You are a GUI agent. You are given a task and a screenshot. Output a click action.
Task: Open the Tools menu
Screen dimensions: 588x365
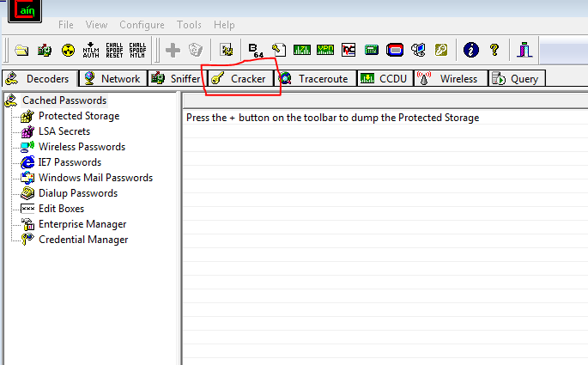pyautogui.click(x=189, y=25)
